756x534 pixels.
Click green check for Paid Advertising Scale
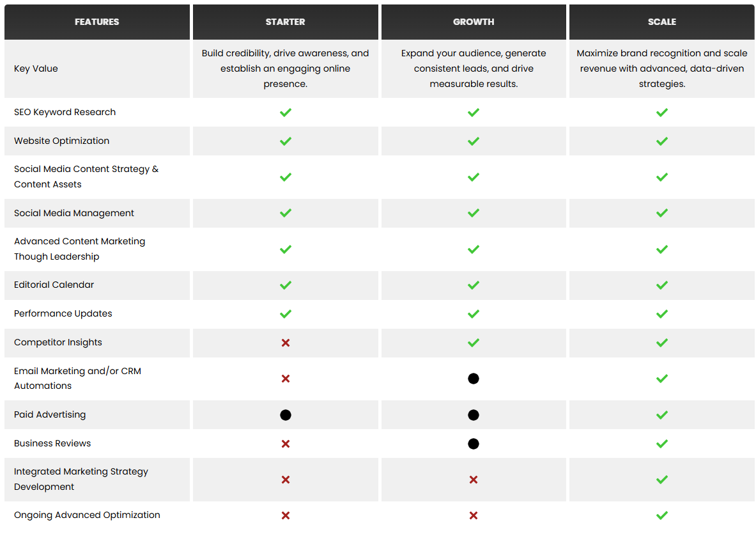point(662,415)
